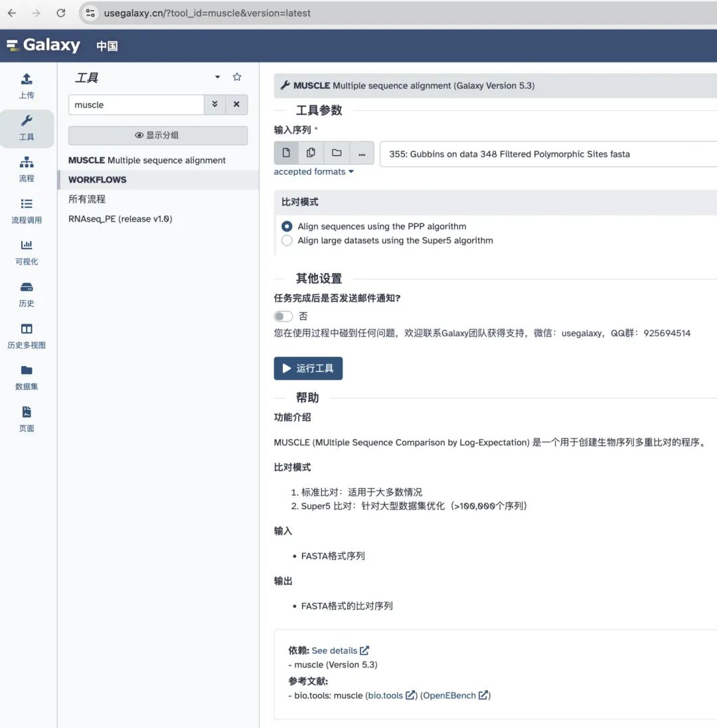Open the Upload (上传) panel

coord(27,86)
